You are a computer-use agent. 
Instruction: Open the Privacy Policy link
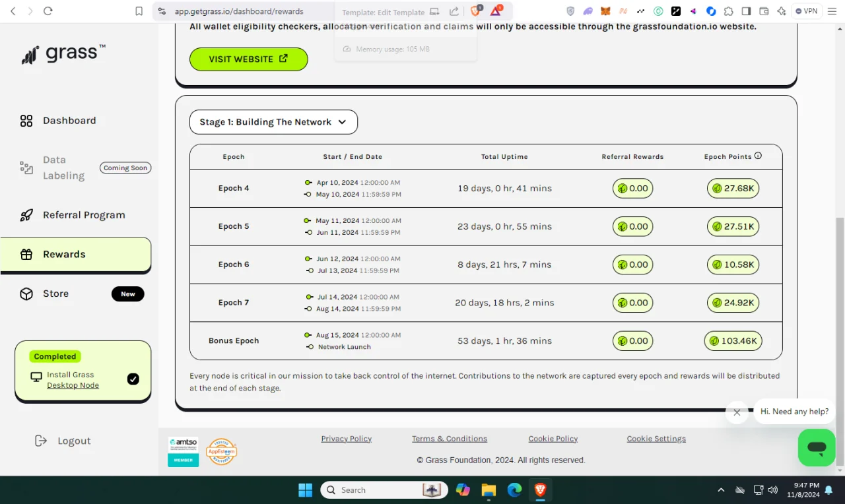346,439
